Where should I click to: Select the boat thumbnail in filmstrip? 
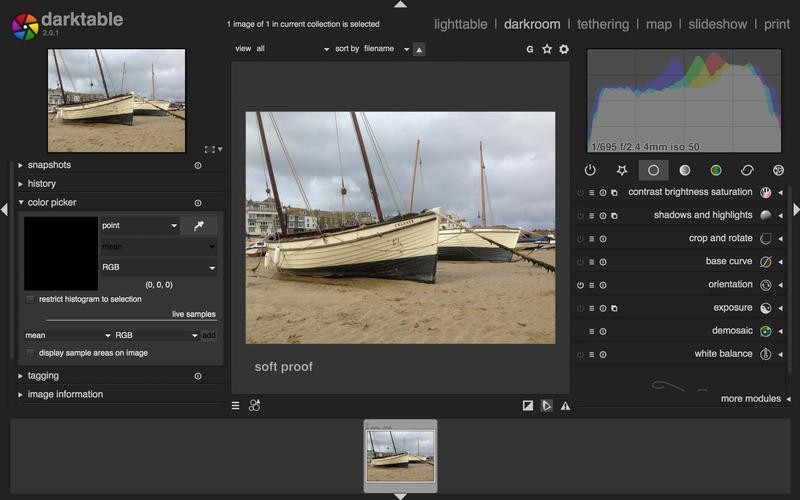point(400,456)
